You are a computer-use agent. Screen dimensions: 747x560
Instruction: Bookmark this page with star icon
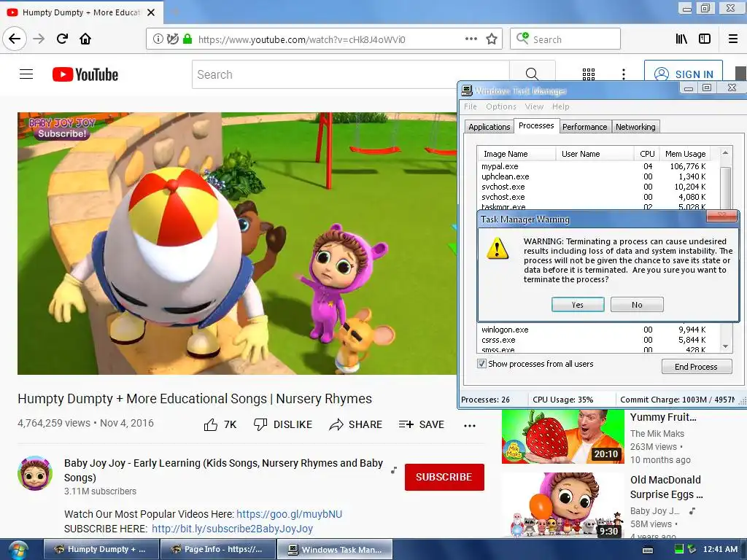click(492, 39)
